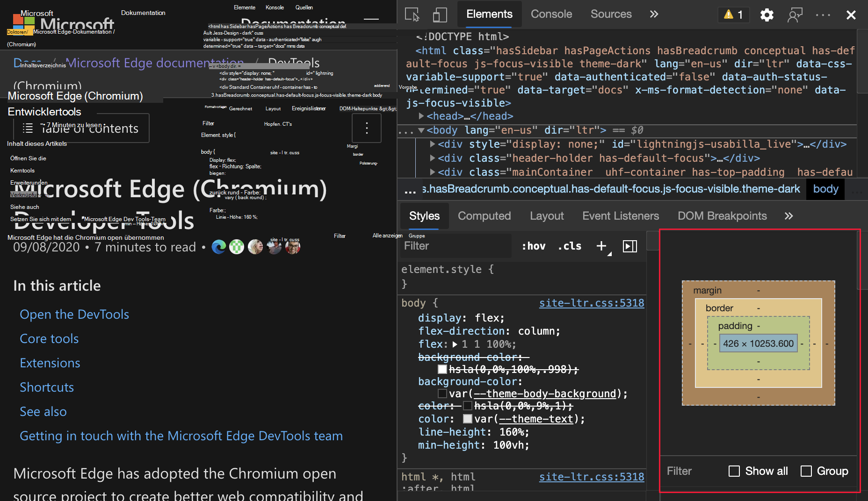Select the body breadcrumb item
The width and height of the screenshot is (868, 501).
click(x=825, y=189)
